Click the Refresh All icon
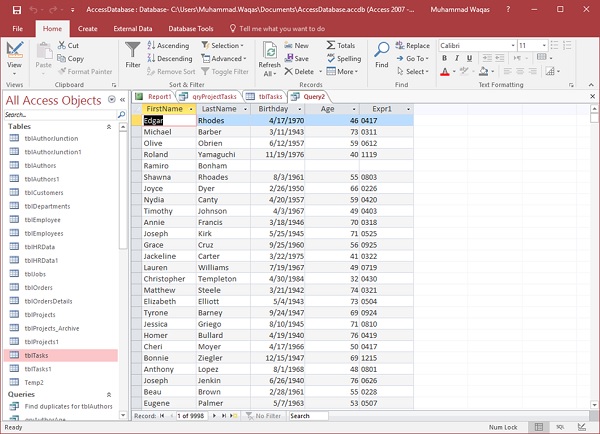This screenshot has height=434, width=600. [269, 52]
